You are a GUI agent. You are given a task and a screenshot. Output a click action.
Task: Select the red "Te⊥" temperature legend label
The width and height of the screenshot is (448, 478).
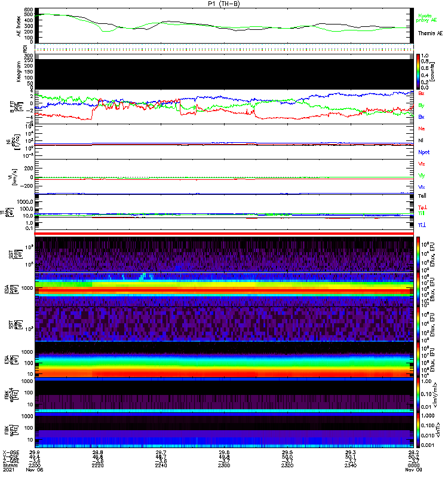pyautogui.click(x=422, y=207)
